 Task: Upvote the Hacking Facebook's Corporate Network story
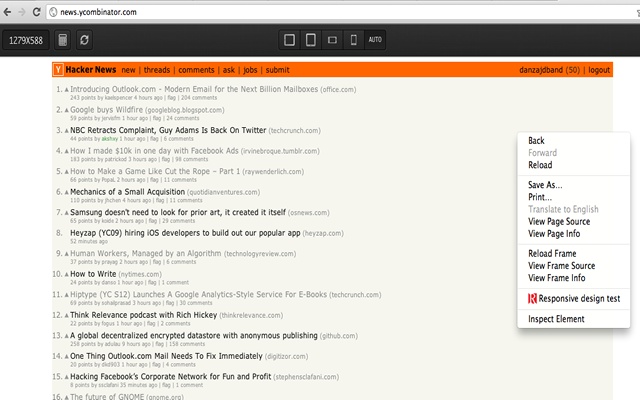67,377
